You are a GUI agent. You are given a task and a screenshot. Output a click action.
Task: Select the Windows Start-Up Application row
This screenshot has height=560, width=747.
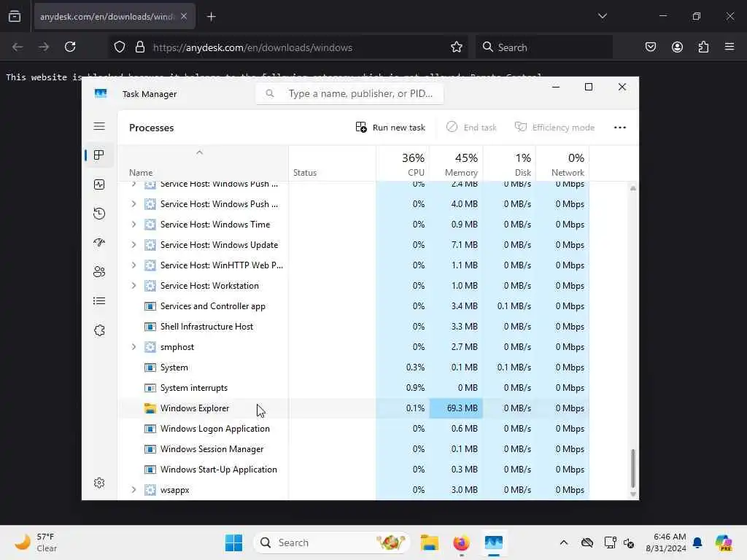353,470
